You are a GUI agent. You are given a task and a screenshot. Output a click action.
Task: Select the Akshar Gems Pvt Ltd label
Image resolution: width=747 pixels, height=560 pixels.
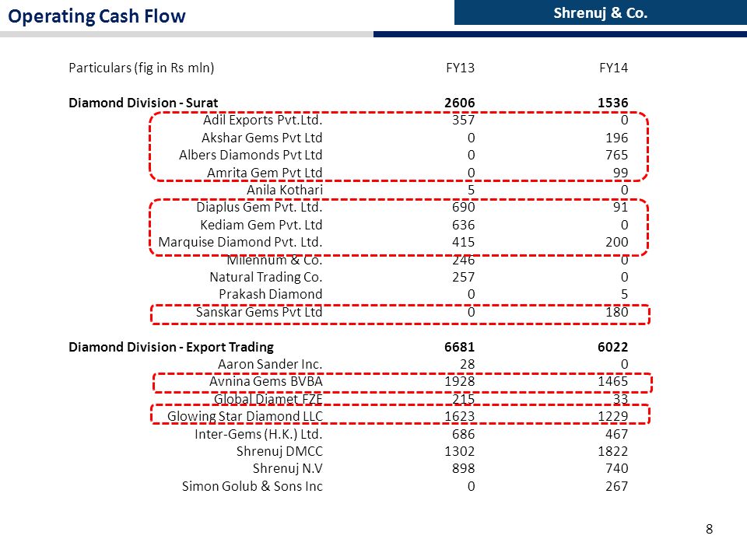pyautogui.click(x=262, y=138)
